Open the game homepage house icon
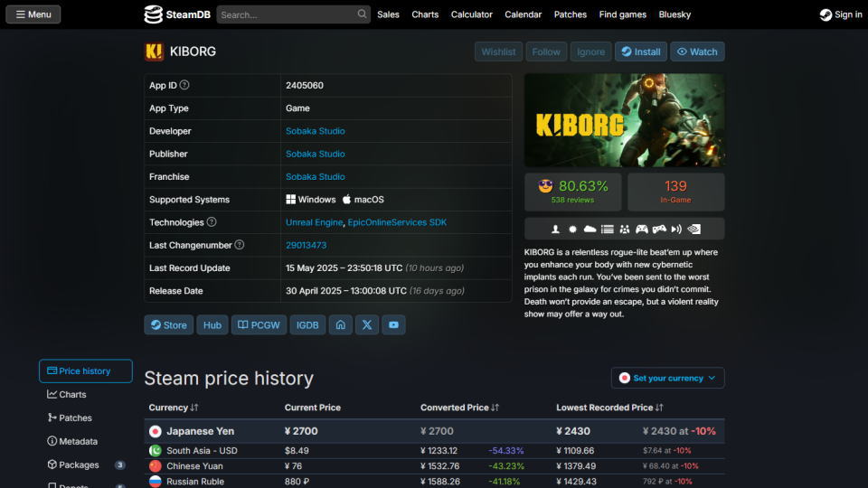This screenshot has height=488, width=868. tap(341, 324)
